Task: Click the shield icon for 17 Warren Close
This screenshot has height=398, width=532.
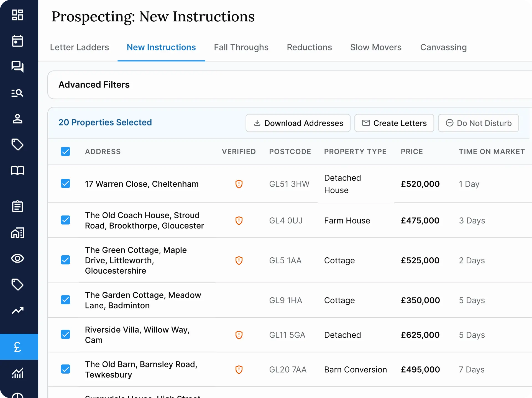Action: pyautogui.click(x=239, y=184)
